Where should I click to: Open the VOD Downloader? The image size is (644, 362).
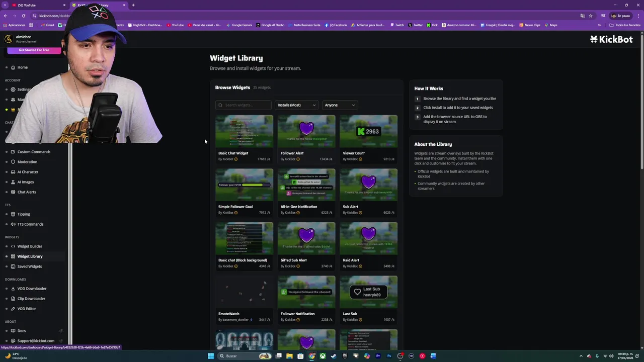point(32,289)
